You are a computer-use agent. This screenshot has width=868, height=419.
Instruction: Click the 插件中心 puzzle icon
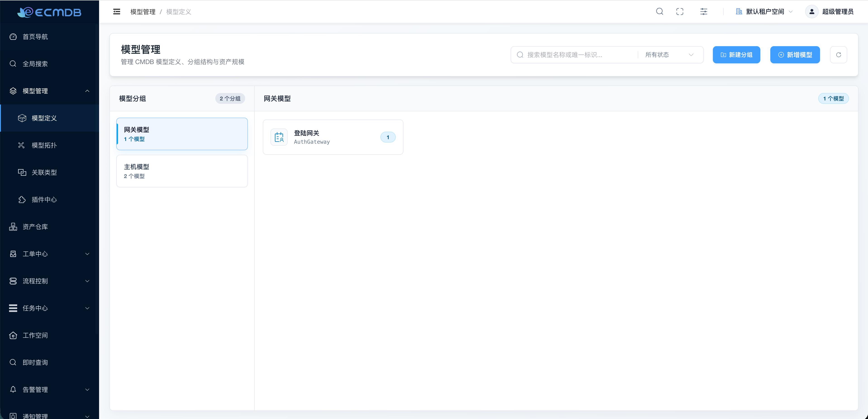[x=22, y=200]
